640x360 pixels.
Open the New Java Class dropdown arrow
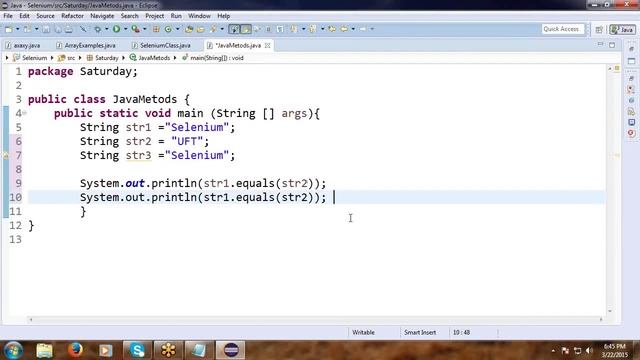pyautogui.click(x=178, y=29)
